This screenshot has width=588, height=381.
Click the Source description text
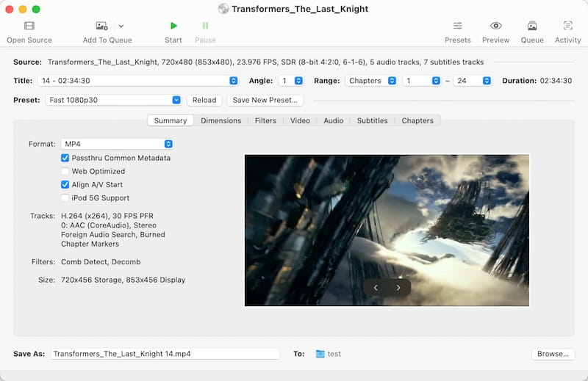pos(265,62)
